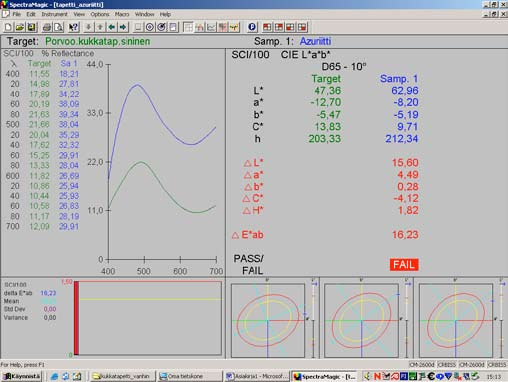Click the red N icon in system tray

pos(377,376)
